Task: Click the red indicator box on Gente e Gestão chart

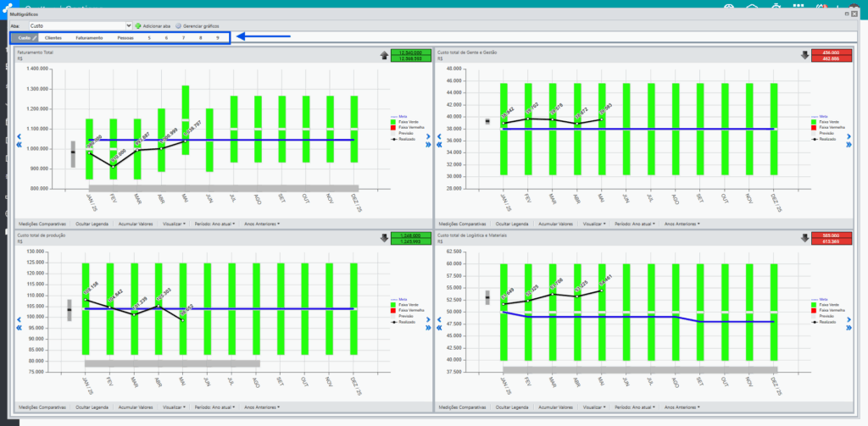Action: (832, 55)
